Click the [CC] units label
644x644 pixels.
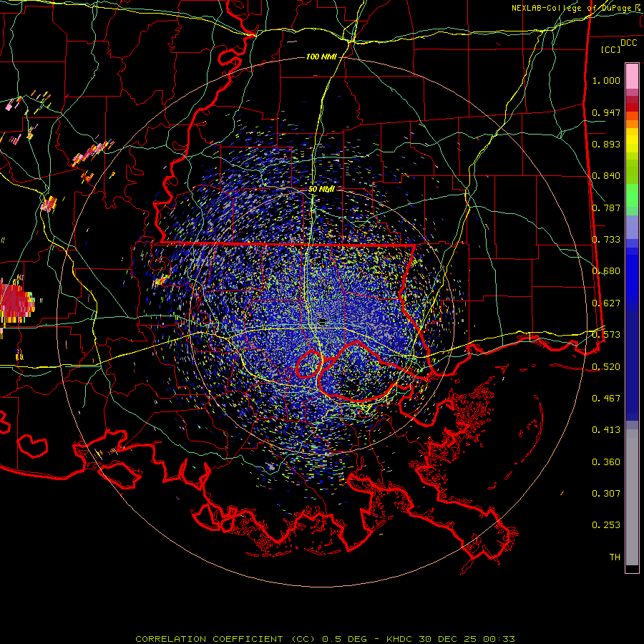tap(611, 49)
